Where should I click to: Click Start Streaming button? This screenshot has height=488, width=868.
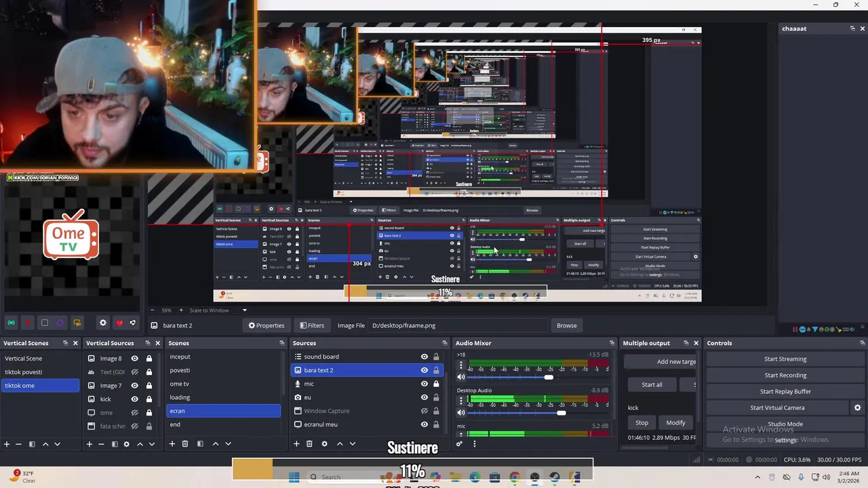pos(785,359)
